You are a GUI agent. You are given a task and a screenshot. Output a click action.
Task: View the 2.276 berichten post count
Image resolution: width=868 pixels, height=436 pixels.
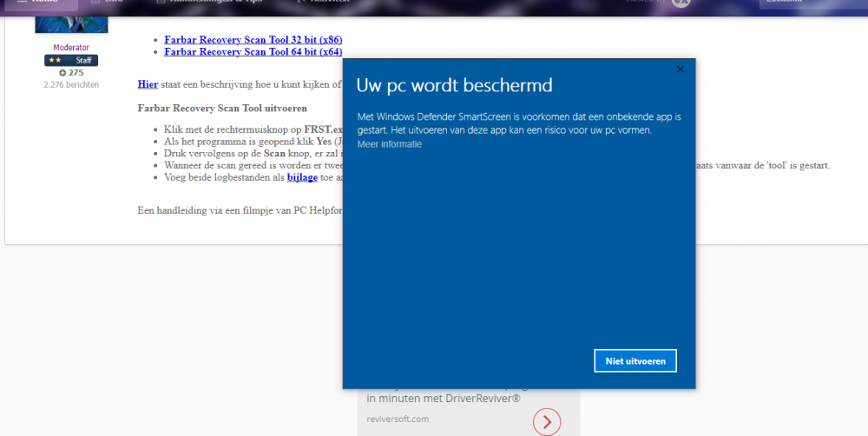(x=71, y=85)
